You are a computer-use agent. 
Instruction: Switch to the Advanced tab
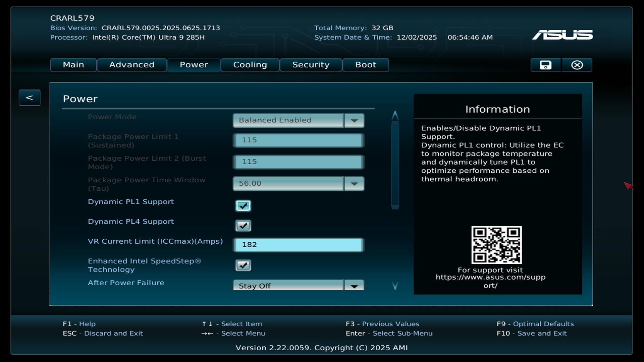coord(131,65)
